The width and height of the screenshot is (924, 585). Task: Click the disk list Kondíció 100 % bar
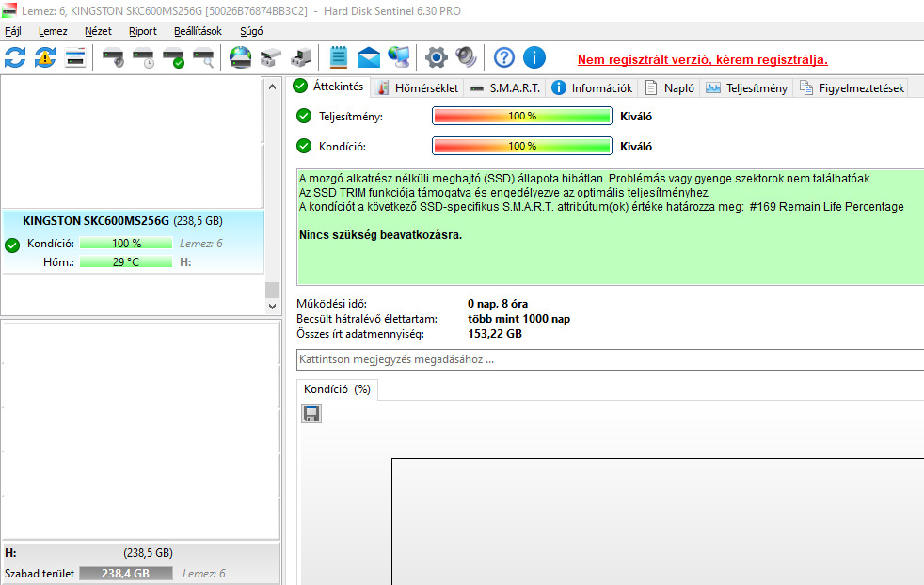pos(126,244)
